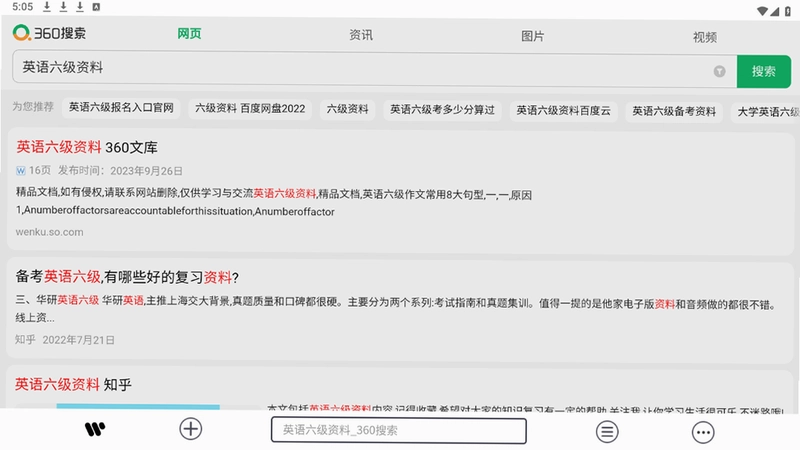Screen dimensions: 800x450
Task: Select suggestion 六级资料 百度网盘2022
Action: pos(250,108)
